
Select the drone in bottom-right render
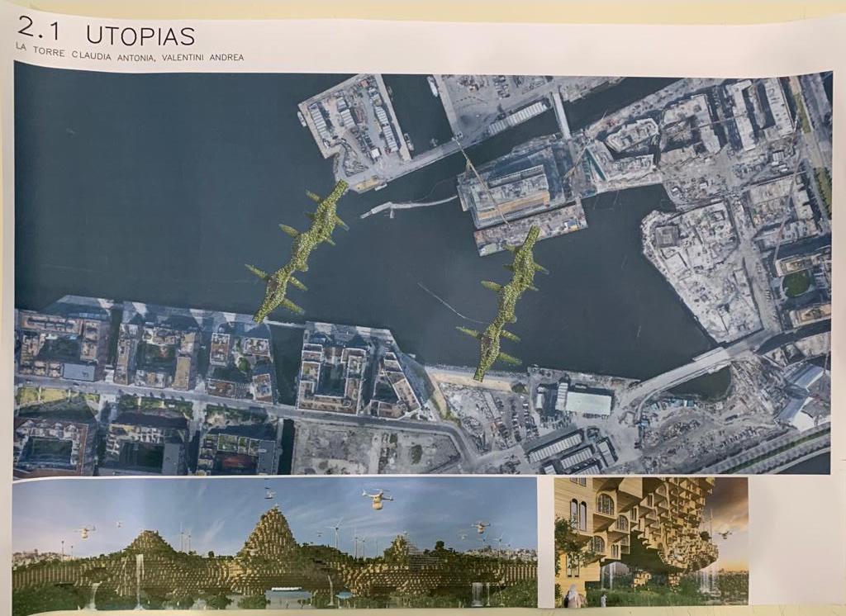725,533
